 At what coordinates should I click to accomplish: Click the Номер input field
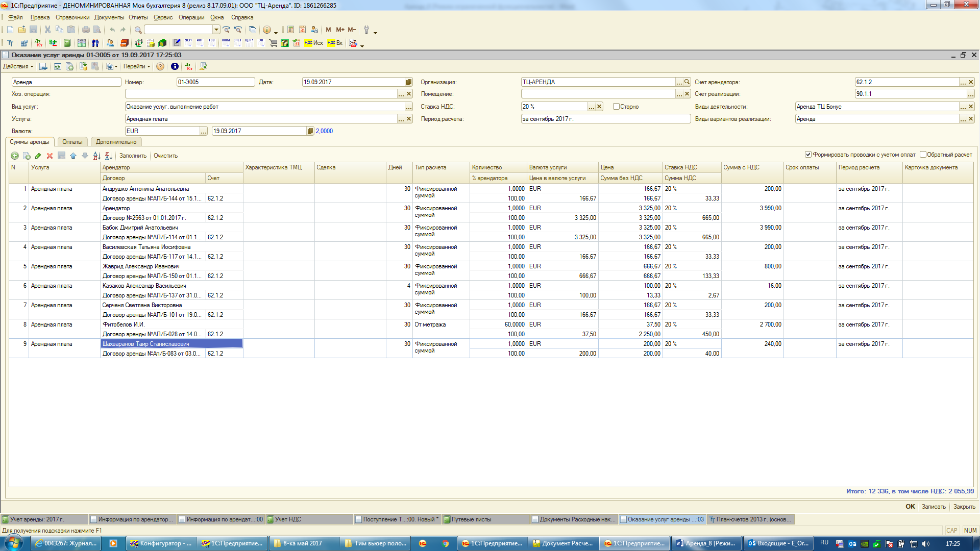pyautogui.click(x=215, y=82)
